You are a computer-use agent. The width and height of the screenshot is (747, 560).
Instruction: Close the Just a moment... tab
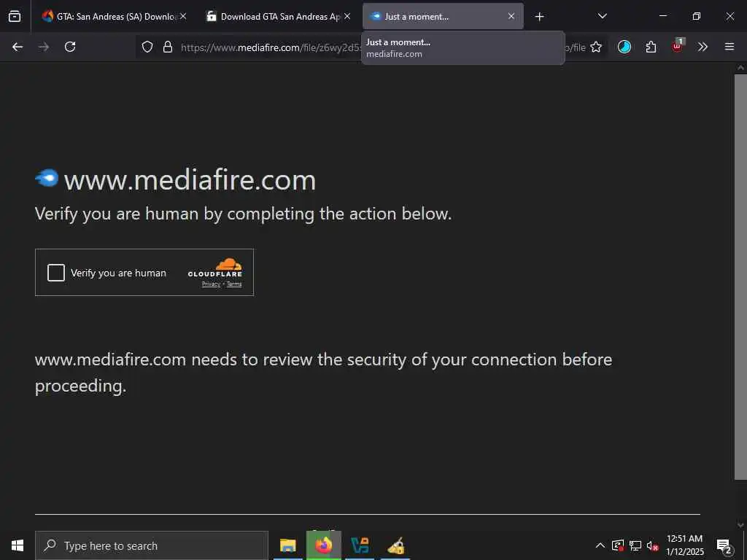[511, 16]
